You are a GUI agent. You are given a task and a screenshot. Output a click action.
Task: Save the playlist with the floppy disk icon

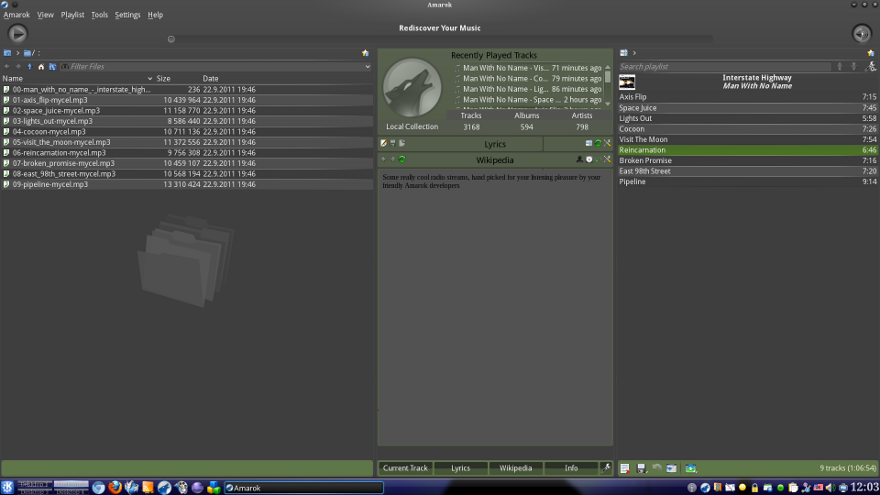pos(641,469)
